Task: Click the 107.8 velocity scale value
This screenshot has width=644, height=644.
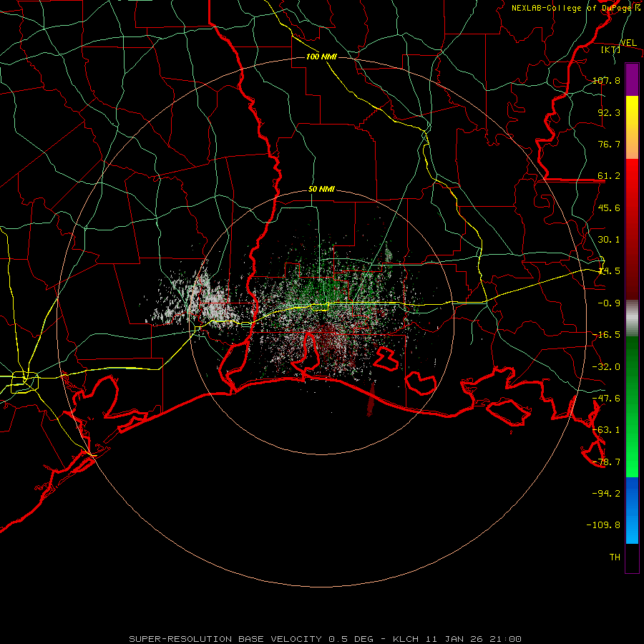Action: (606, 80)
